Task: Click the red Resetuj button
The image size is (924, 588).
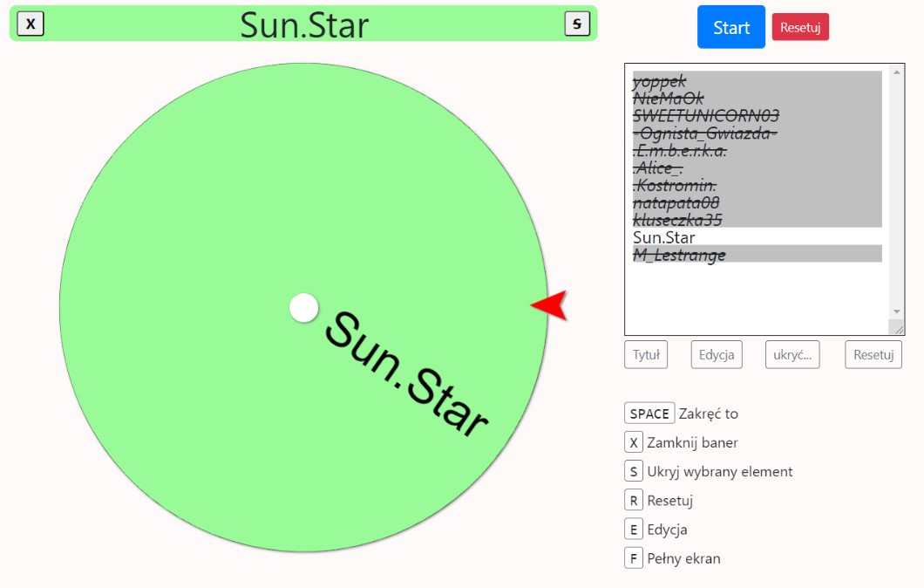Action: (x=799, y=27)
